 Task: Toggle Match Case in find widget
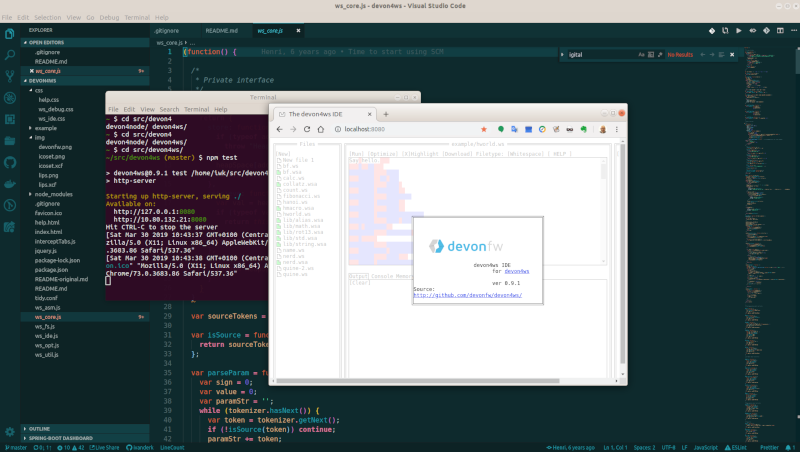click(641, 55)
